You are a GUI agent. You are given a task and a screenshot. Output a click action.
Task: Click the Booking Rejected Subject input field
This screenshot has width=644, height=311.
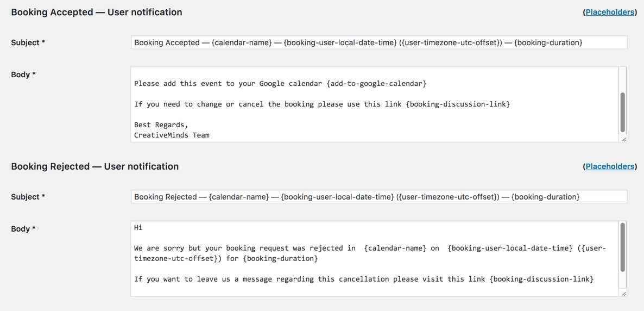[378, 197]
